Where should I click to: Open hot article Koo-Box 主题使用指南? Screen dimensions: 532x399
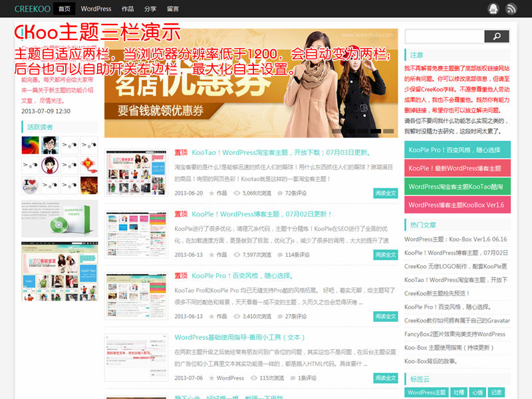450,348
